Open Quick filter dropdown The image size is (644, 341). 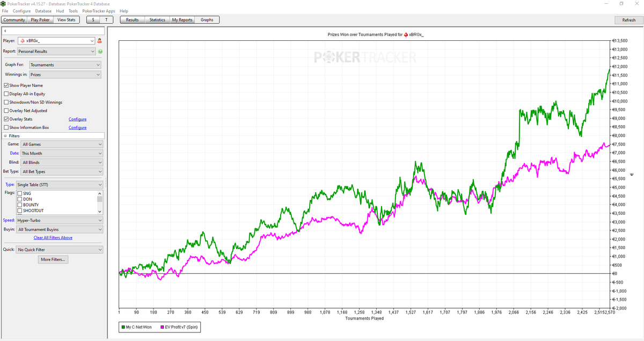pyautogui.click(x=59, y=250)
